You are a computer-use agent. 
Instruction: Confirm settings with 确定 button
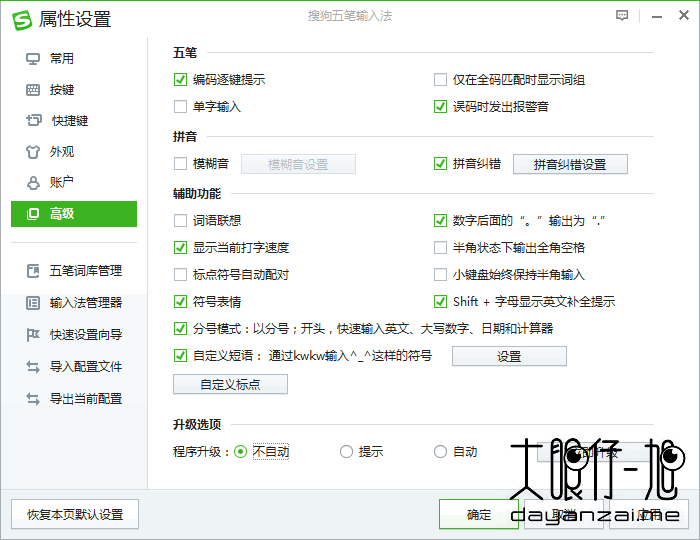pos(479,514)
